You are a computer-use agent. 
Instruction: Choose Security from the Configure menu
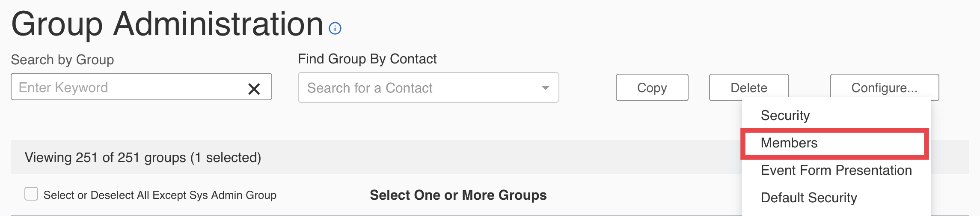785,115
